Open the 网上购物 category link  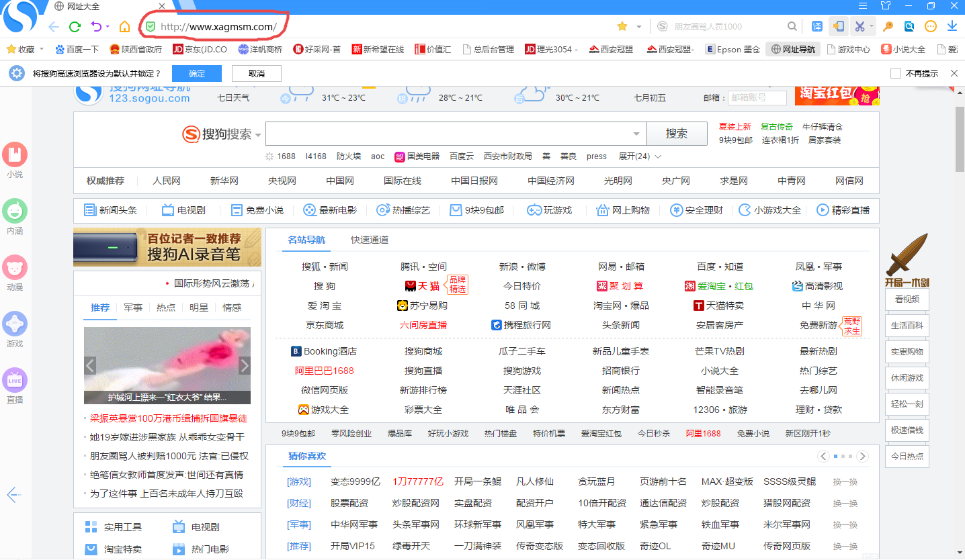[x=623, y=210]
